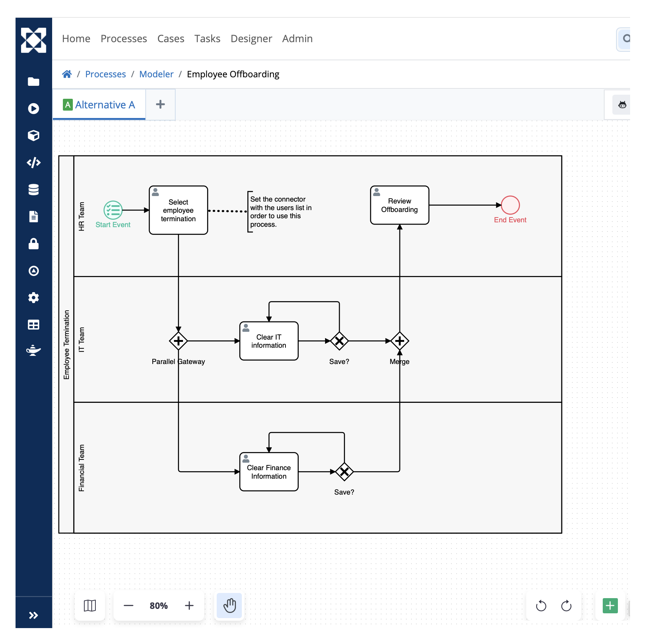Image resolution: width=646 pixels, height=644 pixels.
Task: Click the play circle sidebar icon
Action: pyautogui.click(x=34, y=108)
